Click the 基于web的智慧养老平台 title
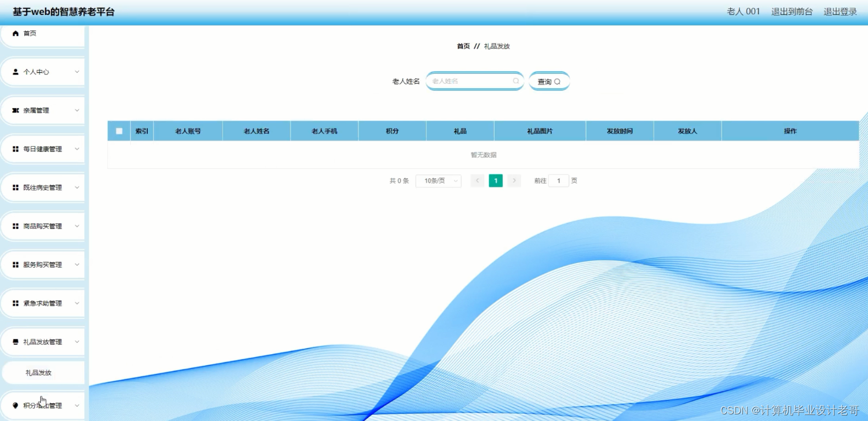The height and width of the screenshot is (421, 868). [63, 12]
